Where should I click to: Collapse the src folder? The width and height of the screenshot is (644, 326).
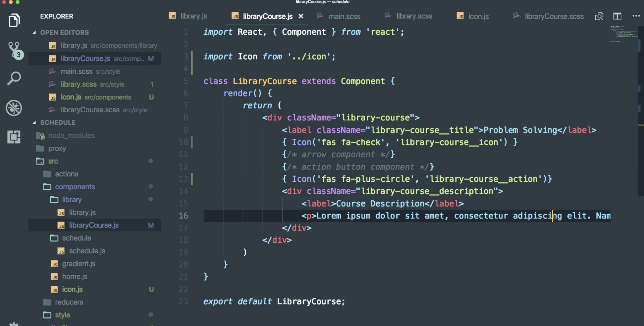coord(47,161)
